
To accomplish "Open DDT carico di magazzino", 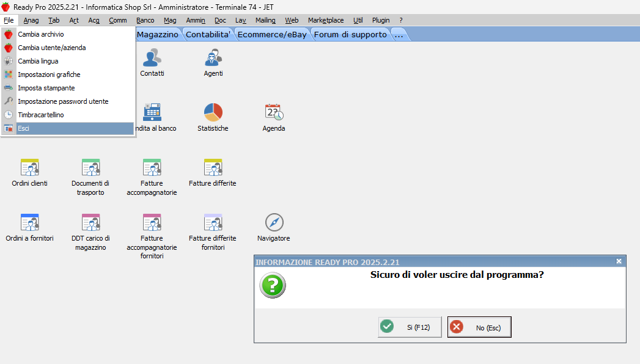I will coord(90,222).
